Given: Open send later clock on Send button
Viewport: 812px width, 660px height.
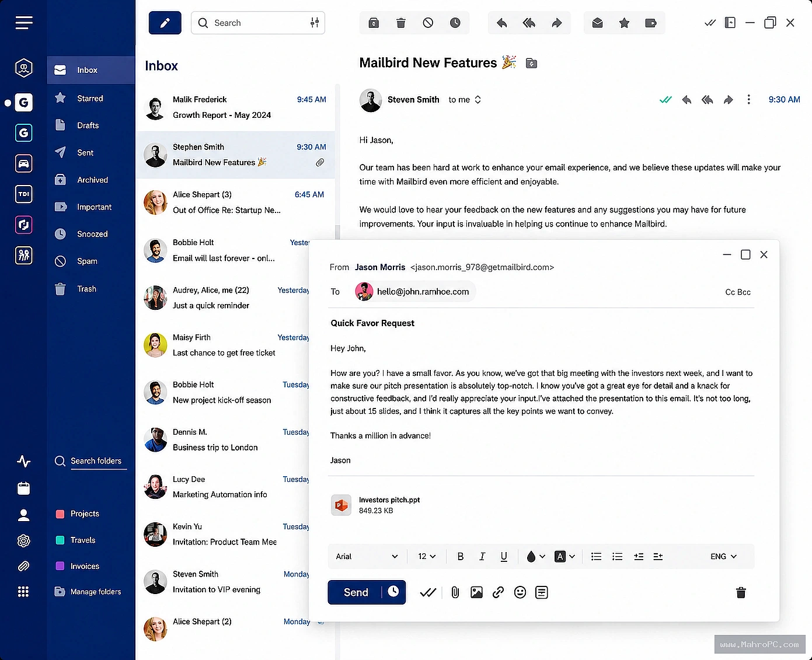Looking at the screenshot, I should [393, 592].
